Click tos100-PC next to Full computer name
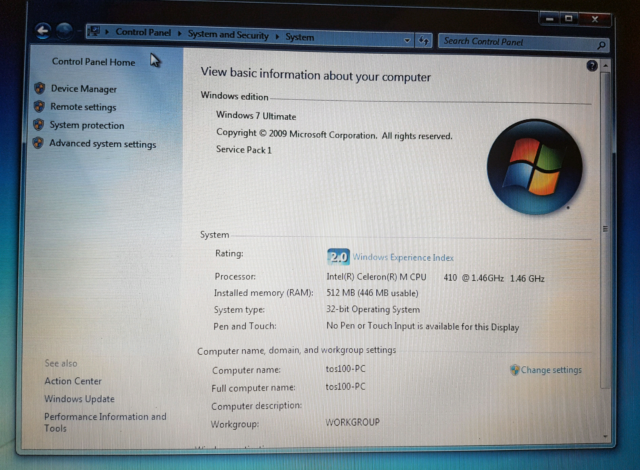 pos(345,386)
